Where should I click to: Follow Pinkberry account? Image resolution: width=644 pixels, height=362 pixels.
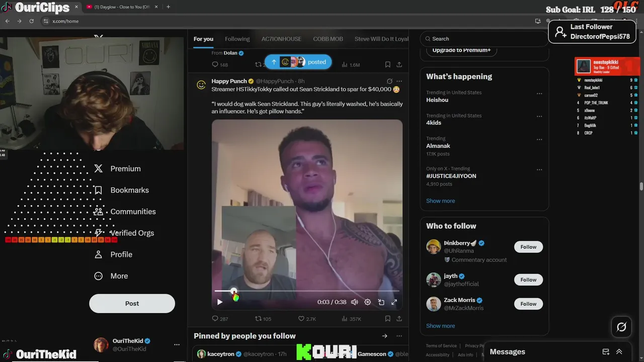[528, 247]
